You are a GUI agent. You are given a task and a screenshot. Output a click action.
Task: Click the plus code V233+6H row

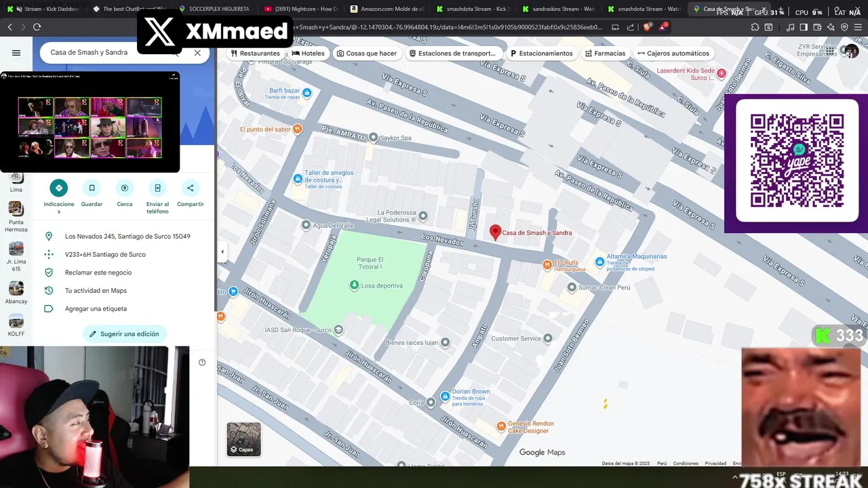(x=123, y=254)
